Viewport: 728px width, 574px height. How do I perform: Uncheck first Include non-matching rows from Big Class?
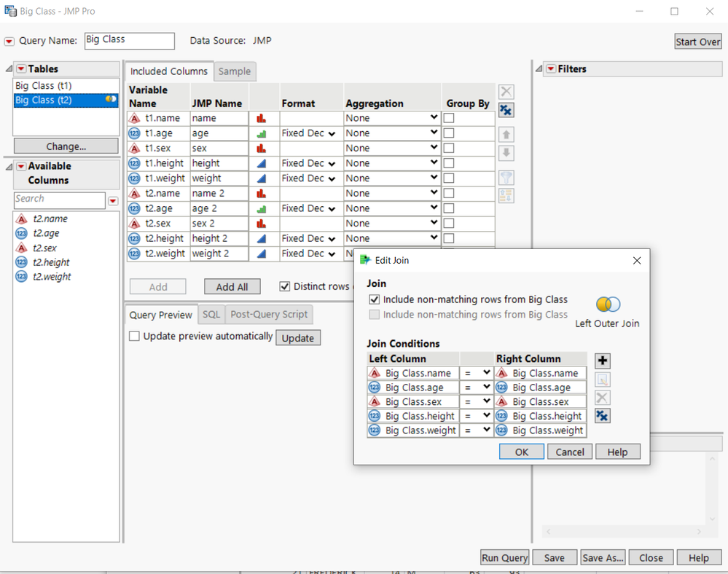[x=375, y=299]
